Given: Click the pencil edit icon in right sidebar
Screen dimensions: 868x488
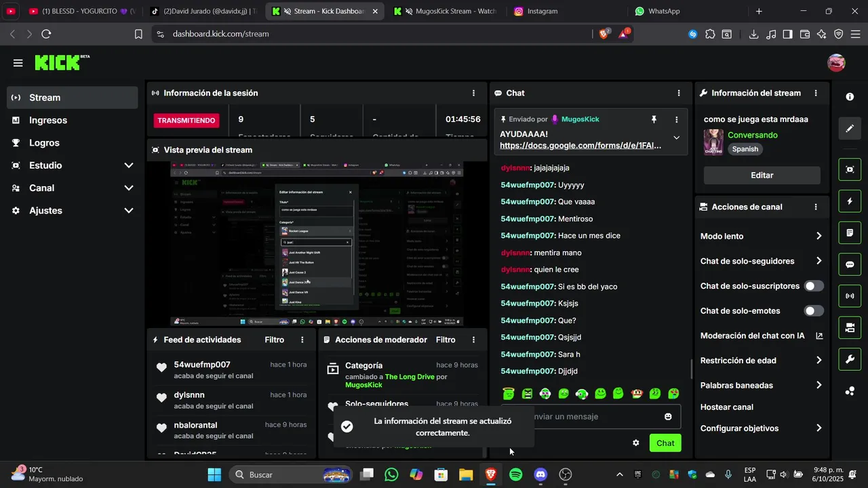Looking at the screenshot, I should 850,128.
